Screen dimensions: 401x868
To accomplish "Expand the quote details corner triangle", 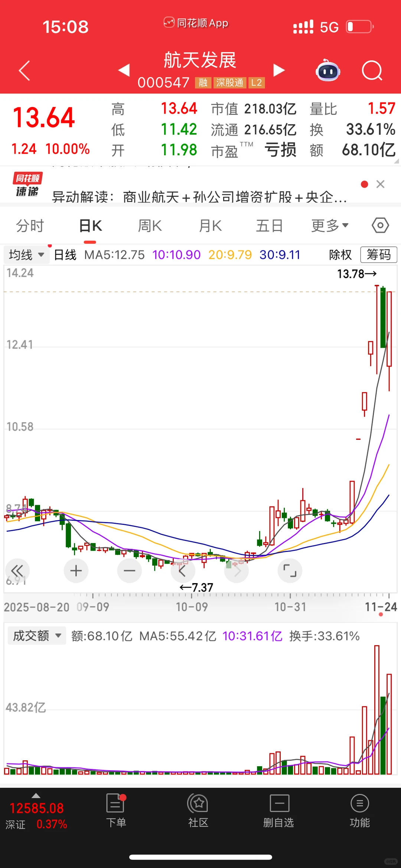I will click(396, 161).
